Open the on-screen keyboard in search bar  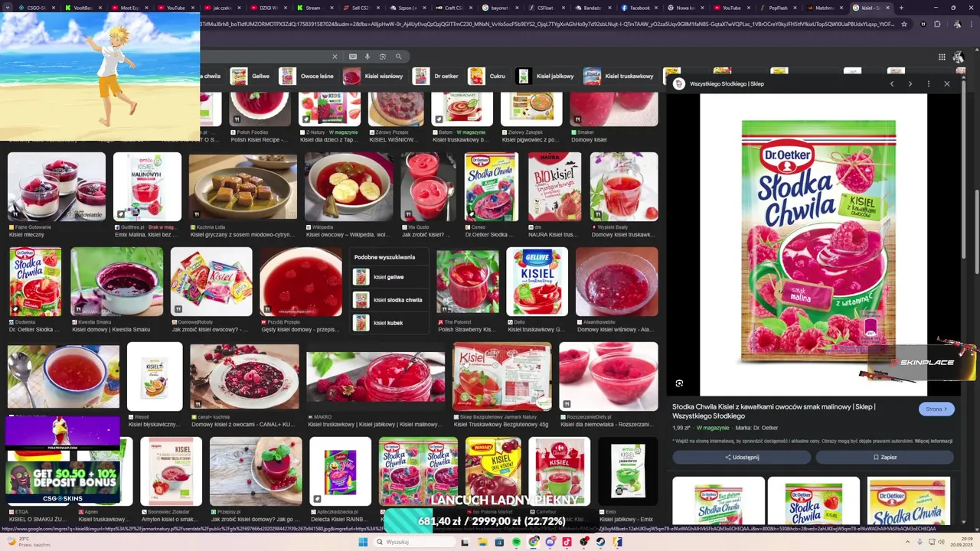click(353, 57)
